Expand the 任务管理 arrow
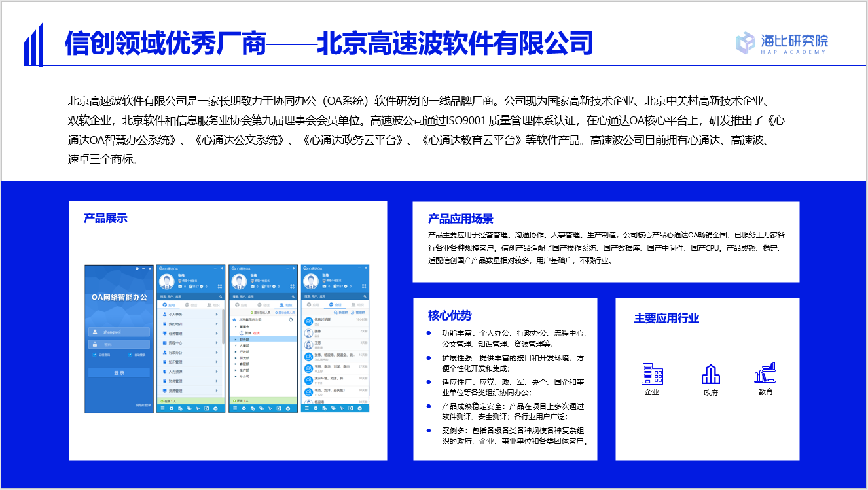Viewport: 868px width, 490px height. click(x=217, y=334)
